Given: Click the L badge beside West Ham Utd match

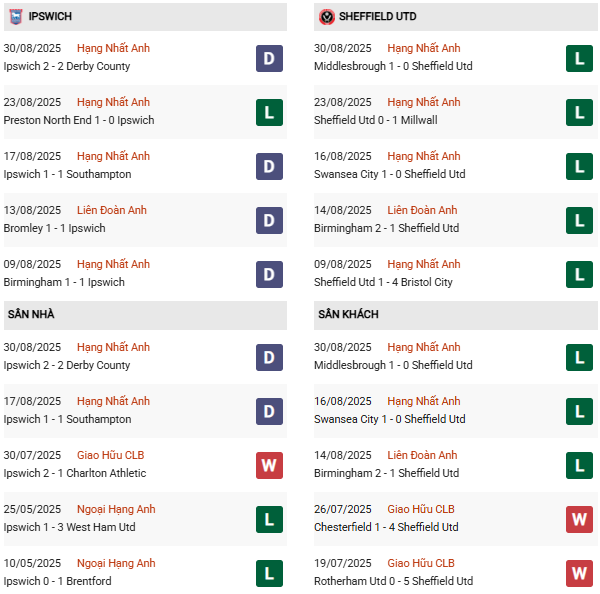Looking at the screenshot, I should click(x=269, y=519).
